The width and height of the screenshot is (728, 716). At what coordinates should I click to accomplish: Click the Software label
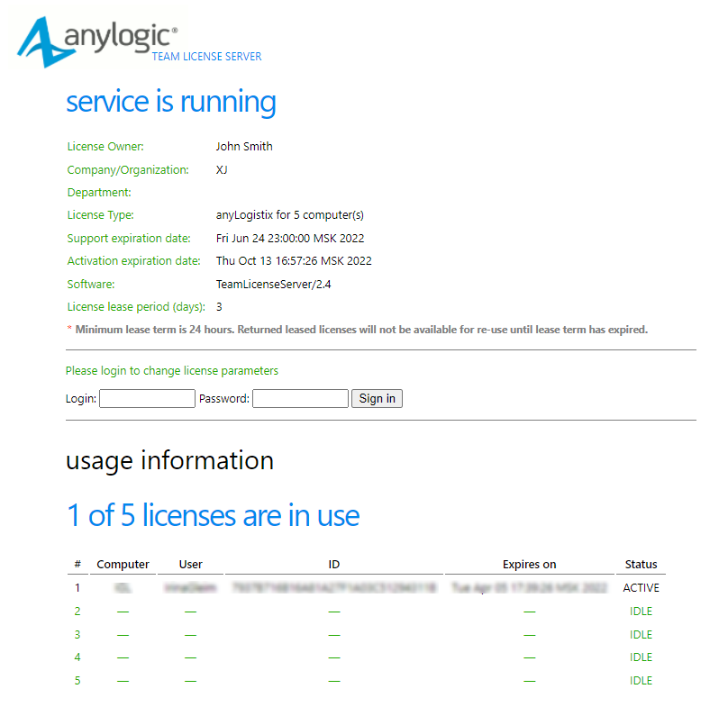90,285
